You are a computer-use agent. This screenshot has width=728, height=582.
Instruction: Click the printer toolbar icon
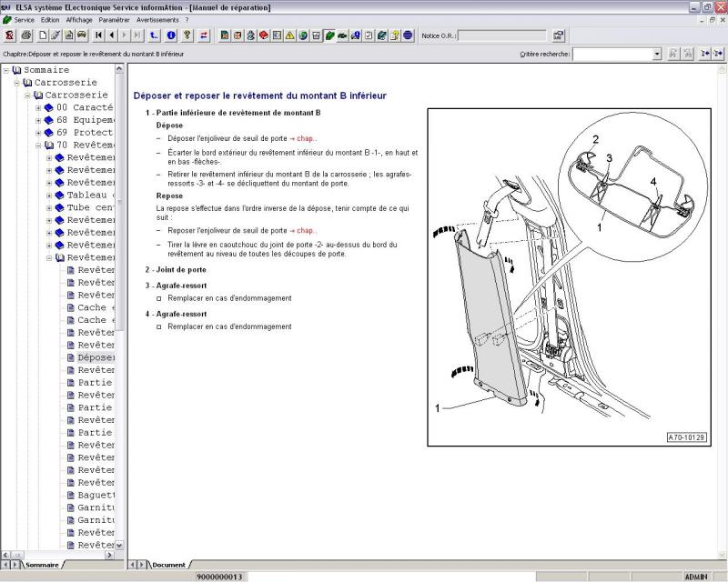click(x=26, y=35)
